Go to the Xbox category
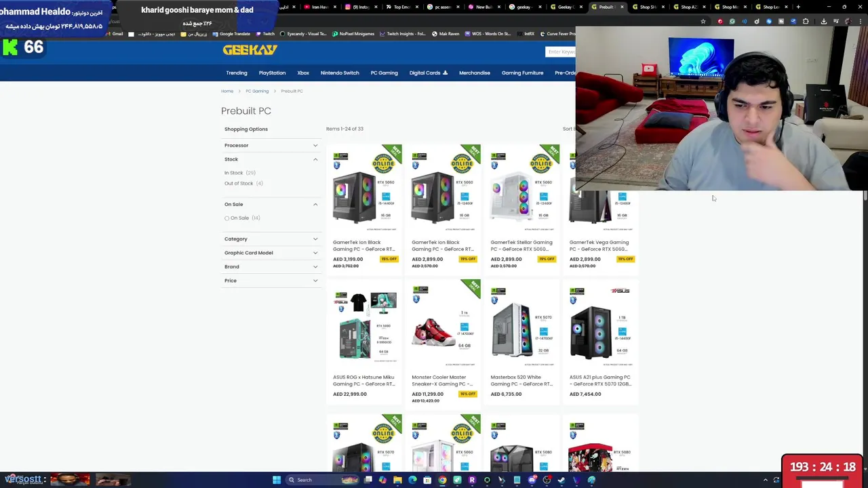Screen dimensions: 868x488 coord(303,73)
